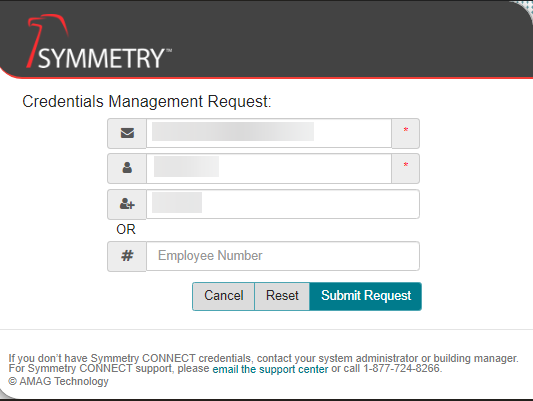Click the OR separator text
This screenshot has width=533, height=401.
coord(126,229)
